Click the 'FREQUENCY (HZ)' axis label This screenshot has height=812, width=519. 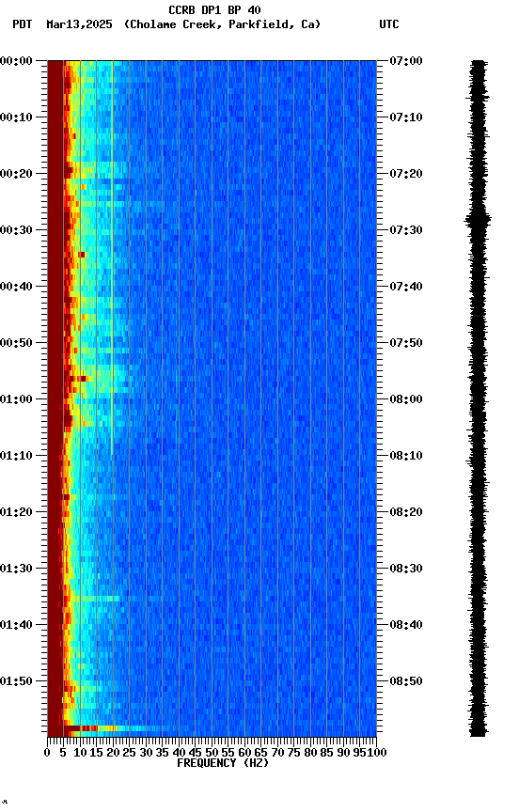point(223,763)
